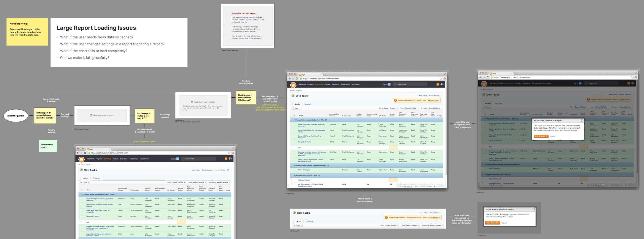Click warning icon in the 'from yesterday at 2:15pm' banner
Viewport: 644px width, 239px height.
pyautogui.click(x=386, y=218)
